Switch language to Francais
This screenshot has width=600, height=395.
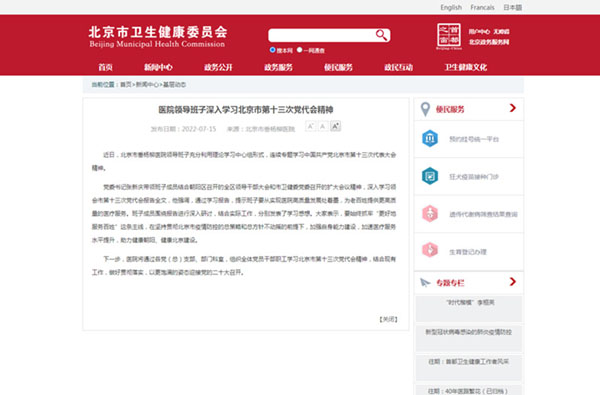pyautogui.click(x=482, y=7)
